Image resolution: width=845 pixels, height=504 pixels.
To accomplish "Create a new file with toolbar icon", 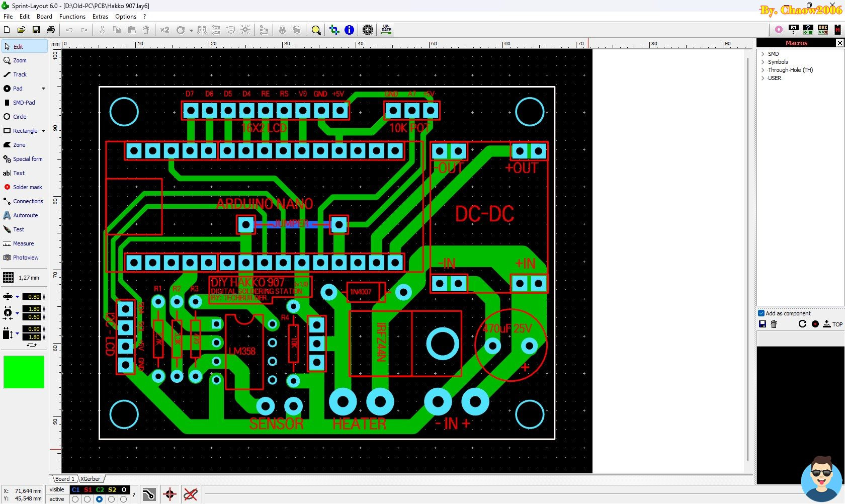I will click(7, 30).
